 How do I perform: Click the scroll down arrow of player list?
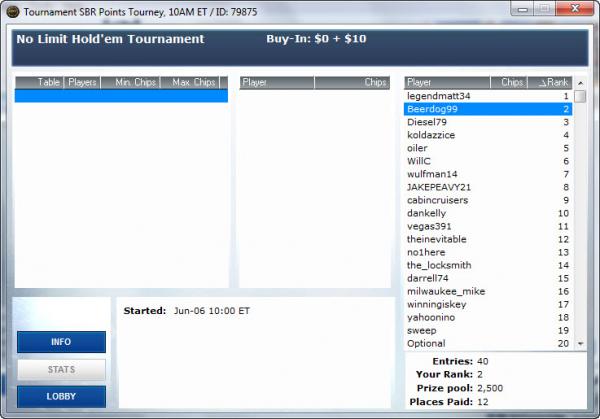pos(579,343)
